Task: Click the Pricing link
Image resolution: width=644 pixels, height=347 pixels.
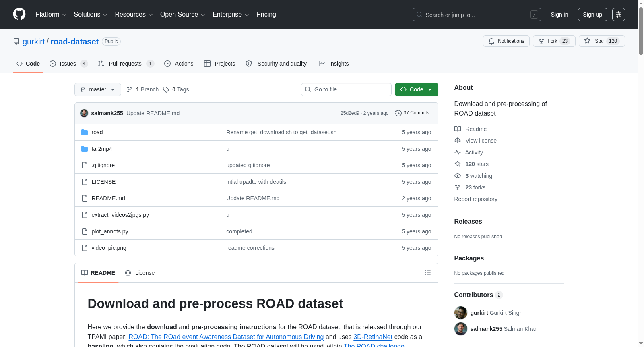Action: coord(266,15)
